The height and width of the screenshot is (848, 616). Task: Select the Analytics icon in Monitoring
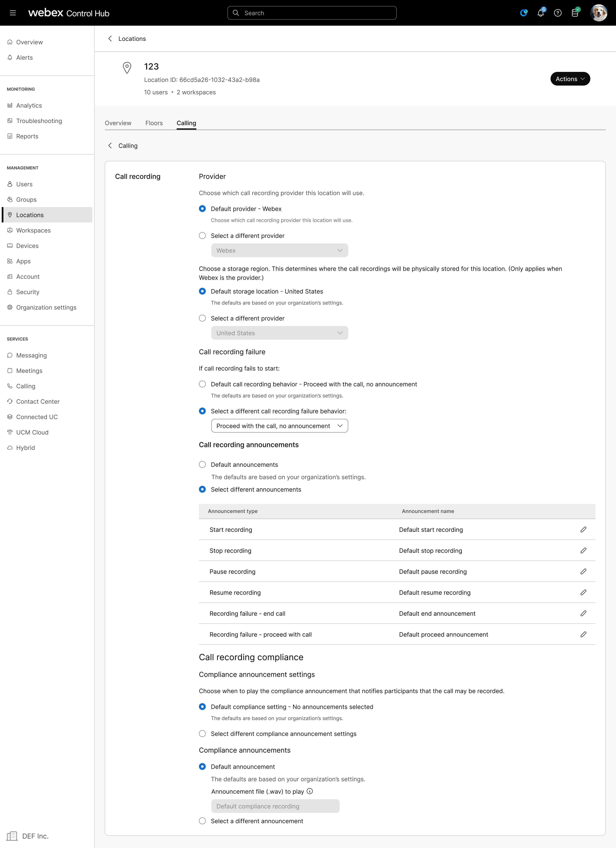click(x=10, y=105)
